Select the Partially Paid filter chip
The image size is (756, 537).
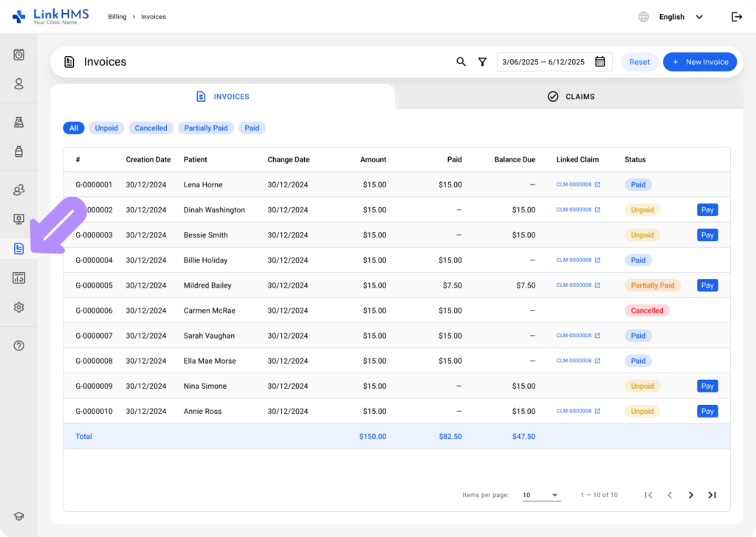point(206,128)
